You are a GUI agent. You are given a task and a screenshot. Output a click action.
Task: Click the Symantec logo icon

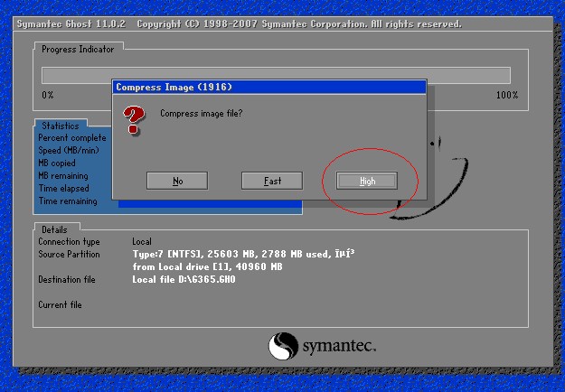[x=283, y=346]
